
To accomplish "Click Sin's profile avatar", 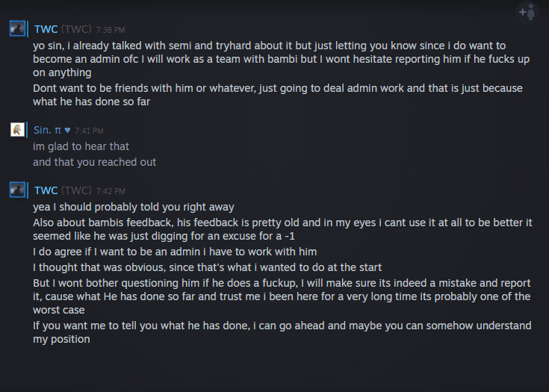I will pos(18,130).
